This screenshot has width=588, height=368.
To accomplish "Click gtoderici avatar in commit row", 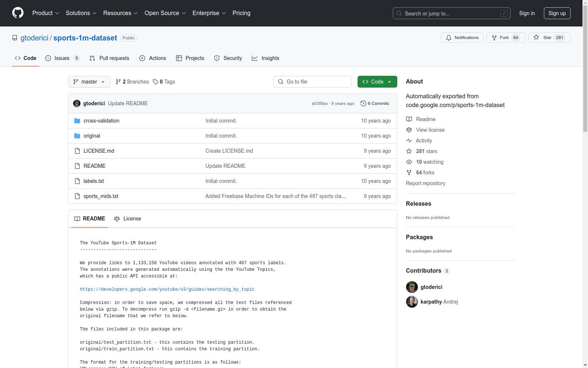I will point(77,103).
